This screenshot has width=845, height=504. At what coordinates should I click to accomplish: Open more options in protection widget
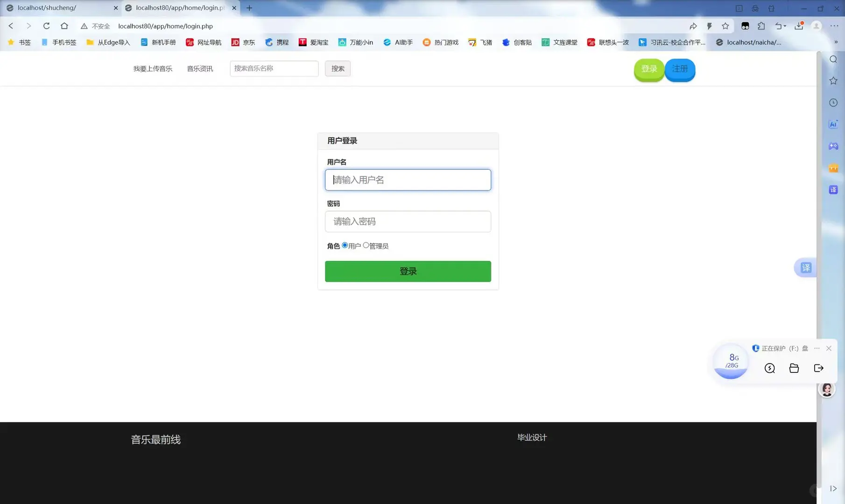click(x=817, y=349)
